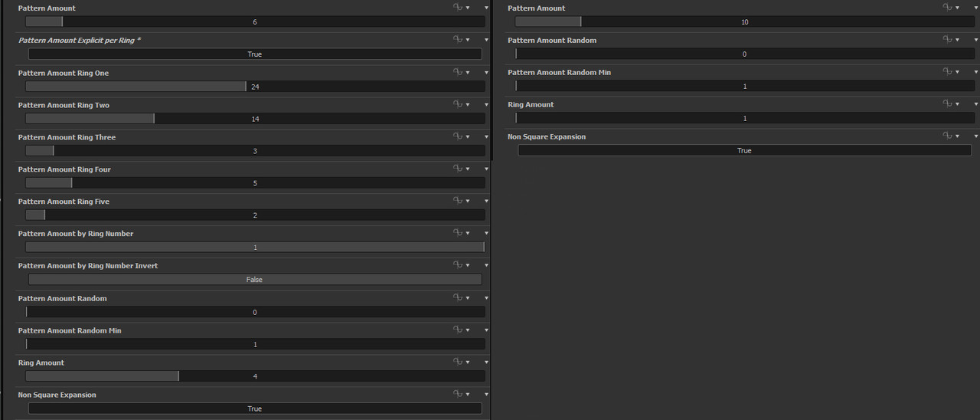The height and width of the screenshot is (420, 980).
Task: Expand far-right arrow of Pattern Amount by Ring Number Invert
Action: point(486,265)
